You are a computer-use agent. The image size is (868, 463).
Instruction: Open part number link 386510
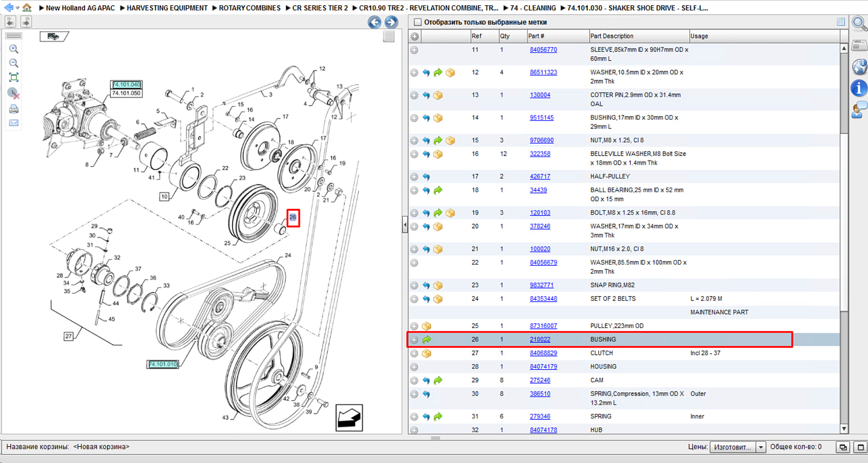pyautogui.click(x=540, y=394)
